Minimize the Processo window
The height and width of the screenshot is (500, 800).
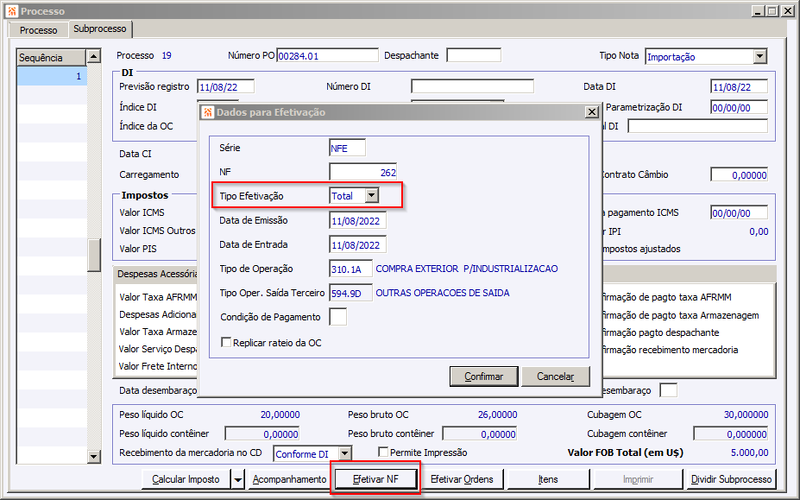click(759, 11)
